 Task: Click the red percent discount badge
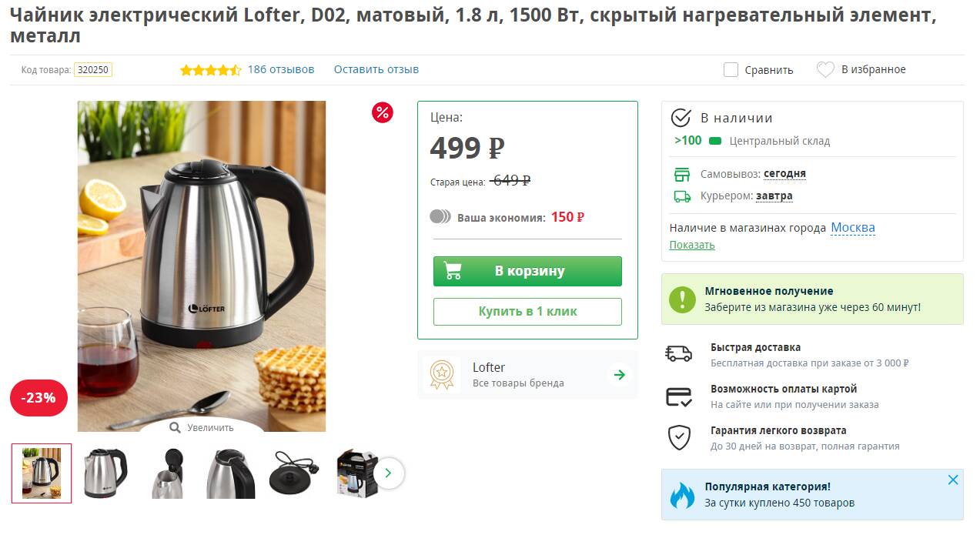[x=383, y=112]
